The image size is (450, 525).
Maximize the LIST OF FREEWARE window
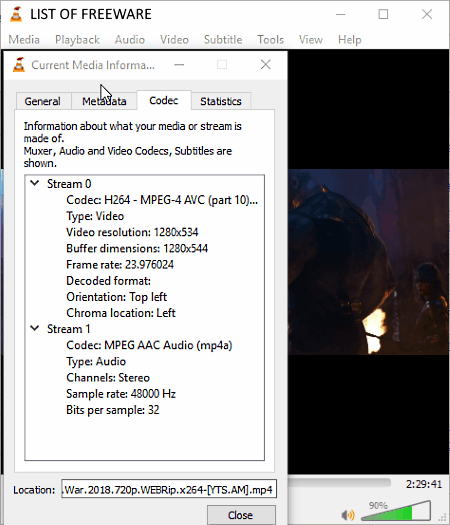click(383, 14)
